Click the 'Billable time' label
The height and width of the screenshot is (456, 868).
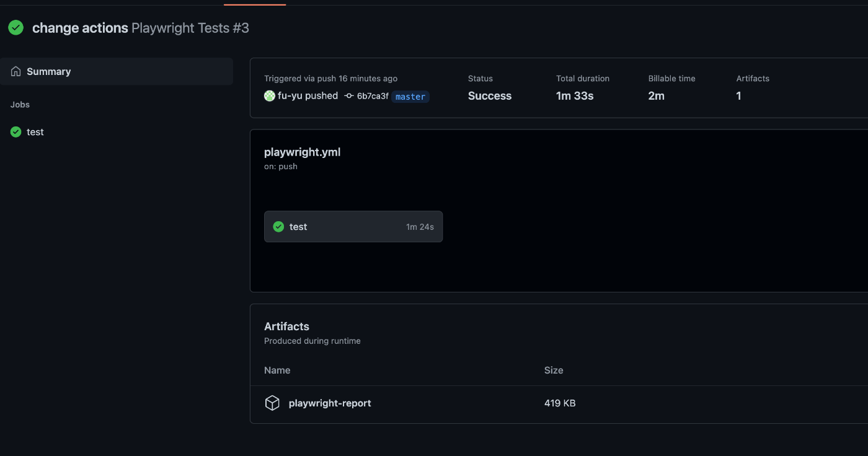pos(672,79)
